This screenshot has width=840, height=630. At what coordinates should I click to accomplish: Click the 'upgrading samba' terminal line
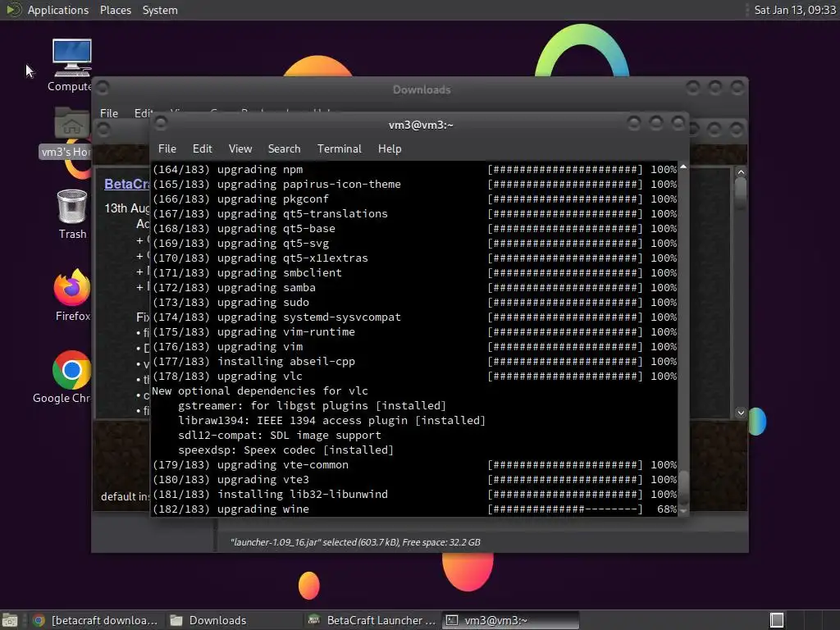(x=414, y=288)
